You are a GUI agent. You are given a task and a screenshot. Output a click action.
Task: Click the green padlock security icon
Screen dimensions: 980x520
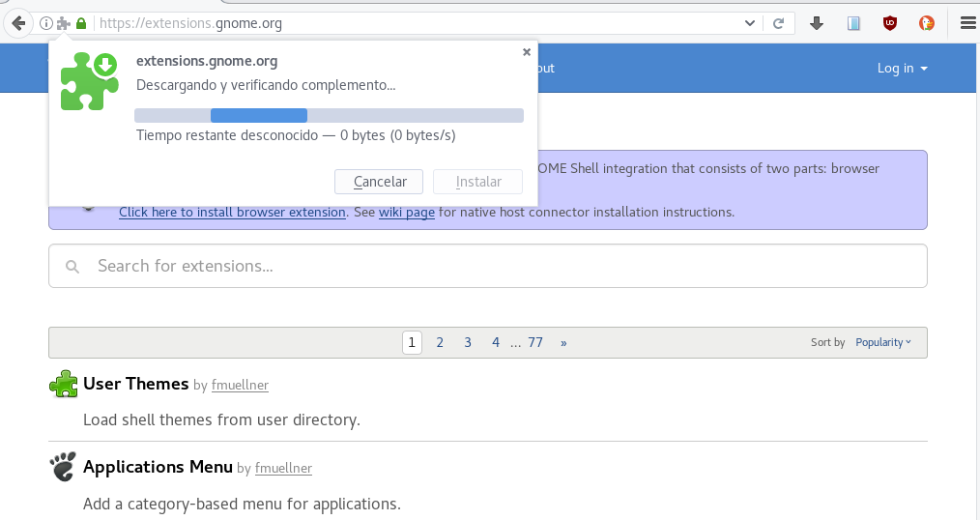(x=81, y=24)
